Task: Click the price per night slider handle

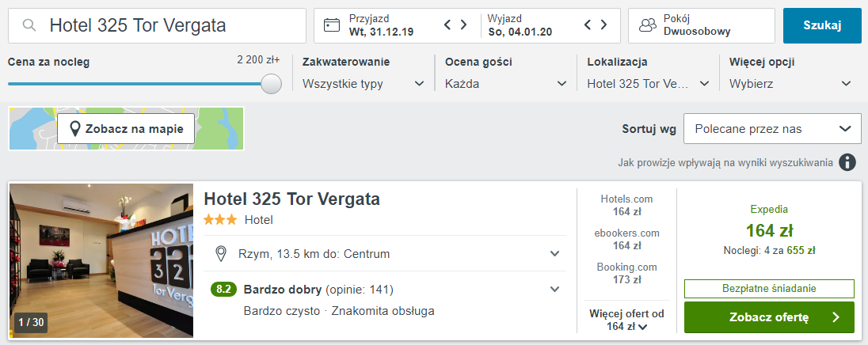Action: pyautogui.click(x=272, y=84)
